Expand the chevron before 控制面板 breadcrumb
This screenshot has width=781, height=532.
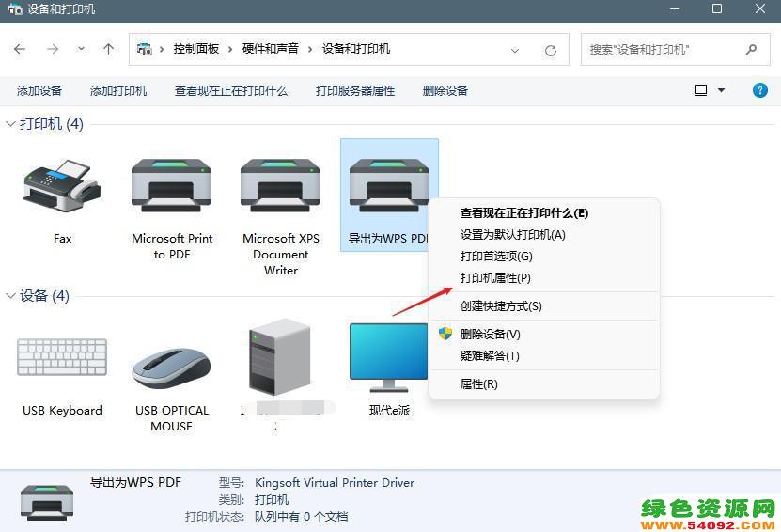click(162, 49)
